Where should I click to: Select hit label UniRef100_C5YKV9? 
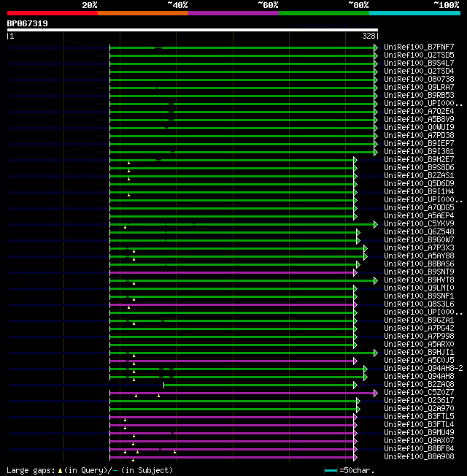tap(419, 224)
